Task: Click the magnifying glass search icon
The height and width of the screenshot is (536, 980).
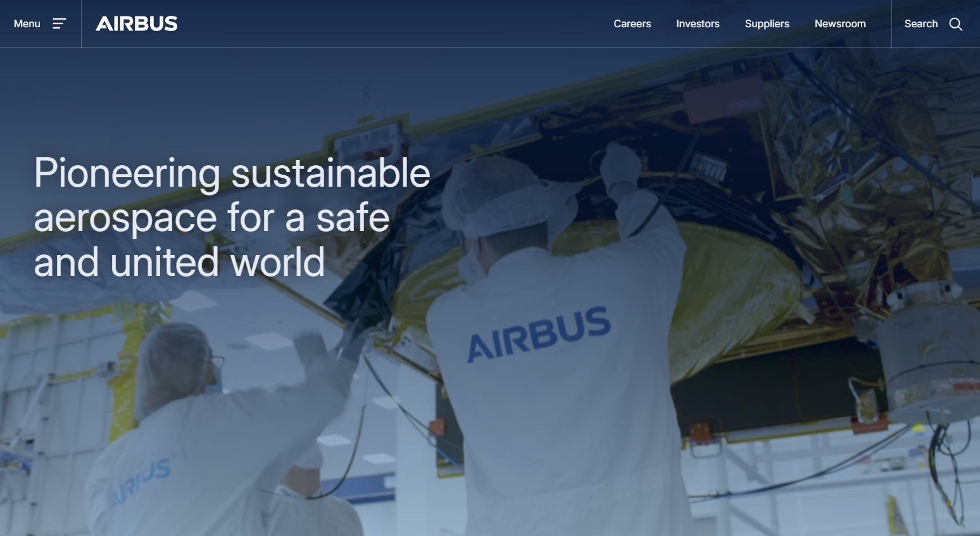Action: click(956, 24)
